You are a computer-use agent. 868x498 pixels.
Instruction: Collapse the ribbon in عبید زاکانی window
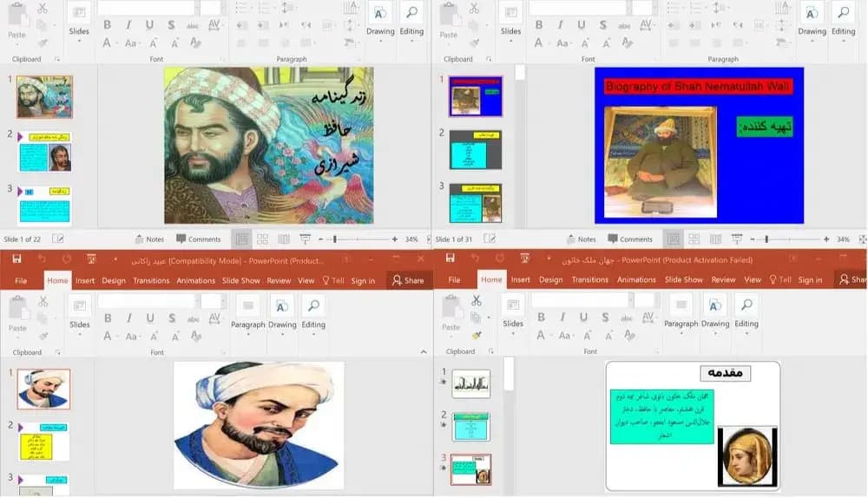tap(424, 352)
